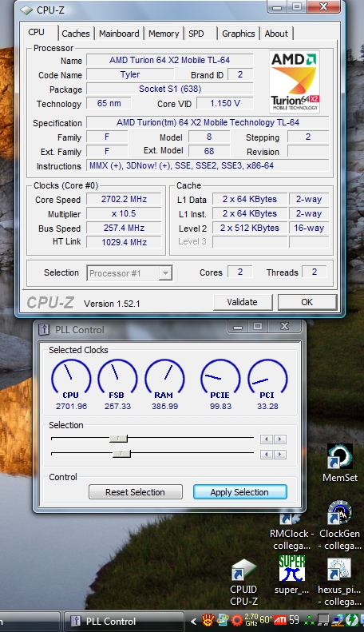Screen dimensions: 364x632
Task: Click the green network nodes tray icon
Action: tap(309, 620)
